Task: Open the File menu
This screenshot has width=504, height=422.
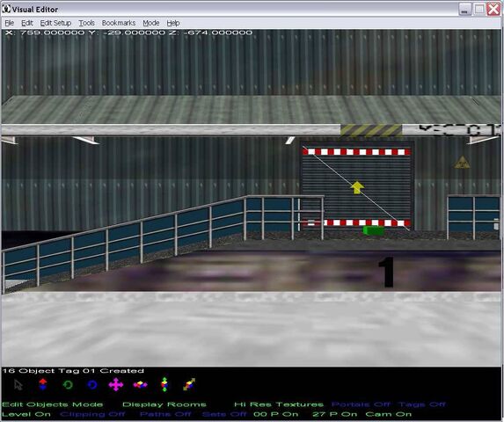Action: (x=10, y=23)
